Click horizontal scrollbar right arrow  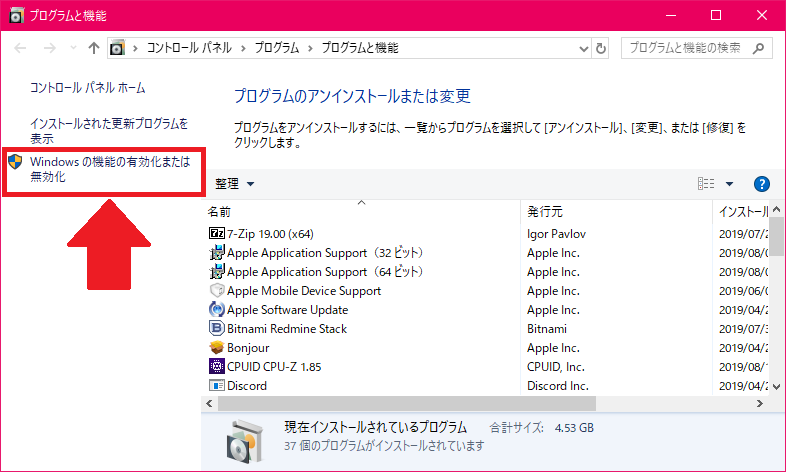(x=760, y=403)
